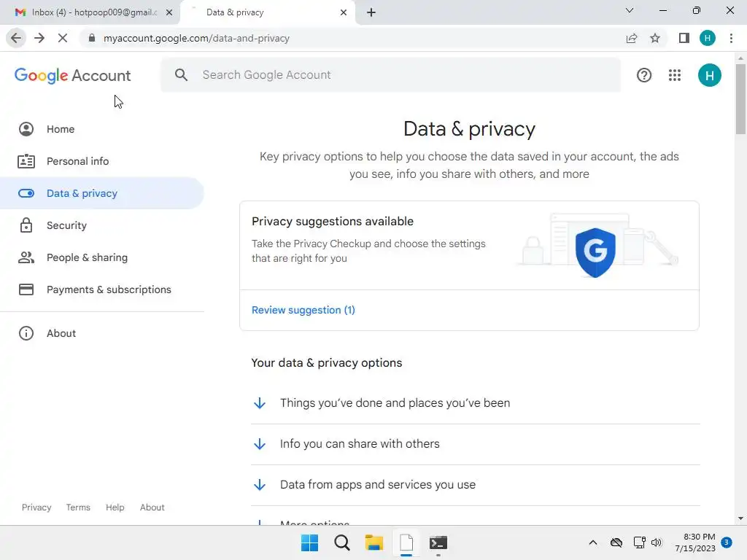Show hidden icons in system tray
Screen dimensions: 747x560
(x=593, y=542)
